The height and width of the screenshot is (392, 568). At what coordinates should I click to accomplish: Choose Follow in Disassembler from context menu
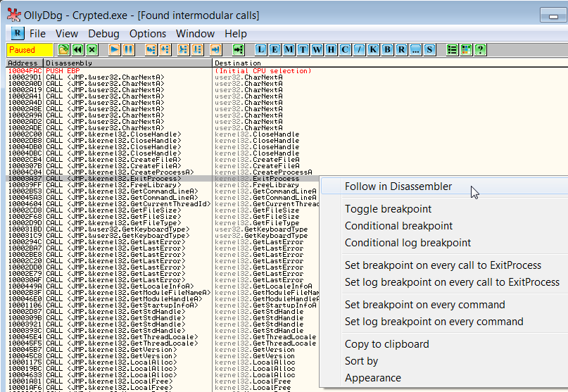point(444,186)
